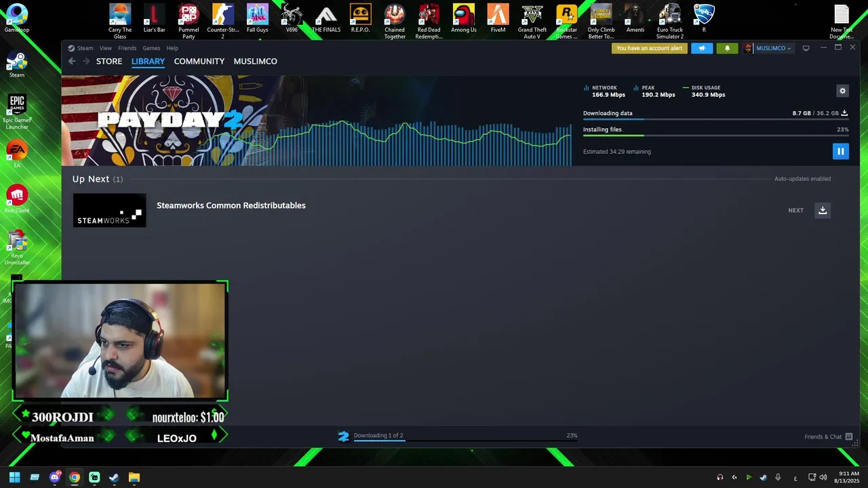Switch to Big Picture mode icon
The height and width of the screenshot is (488, 868).
coord(806,48)
